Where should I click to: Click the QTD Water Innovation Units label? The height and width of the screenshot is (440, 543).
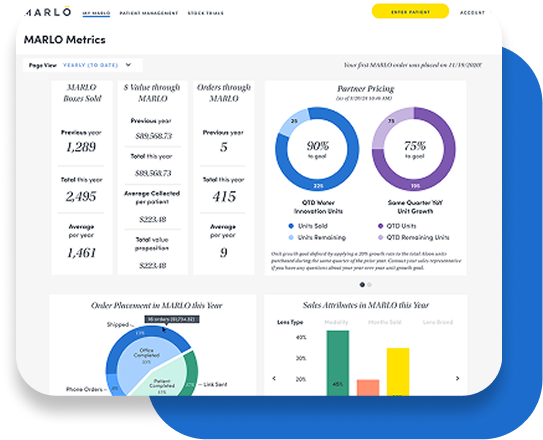click(x=318, y=207)
